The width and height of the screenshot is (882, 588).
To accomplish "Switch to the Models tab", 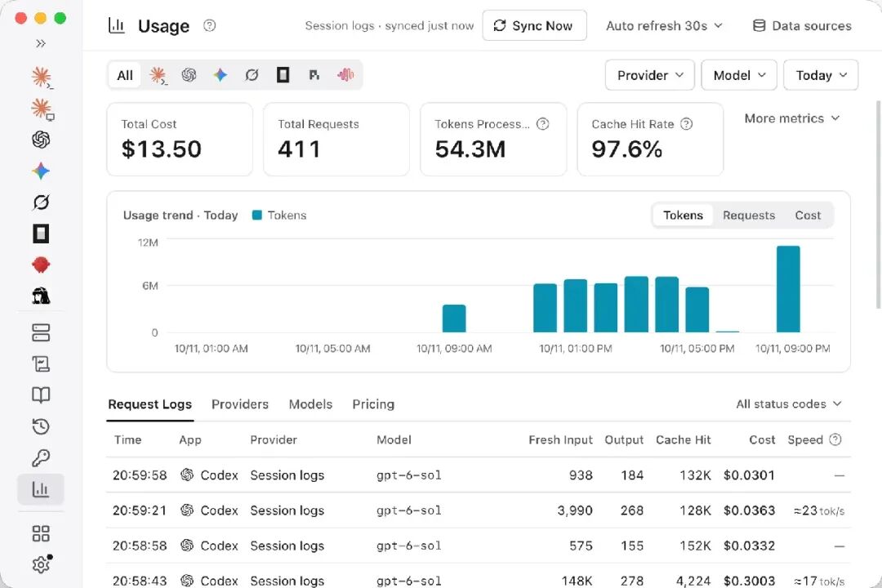I will click(310, 404).
